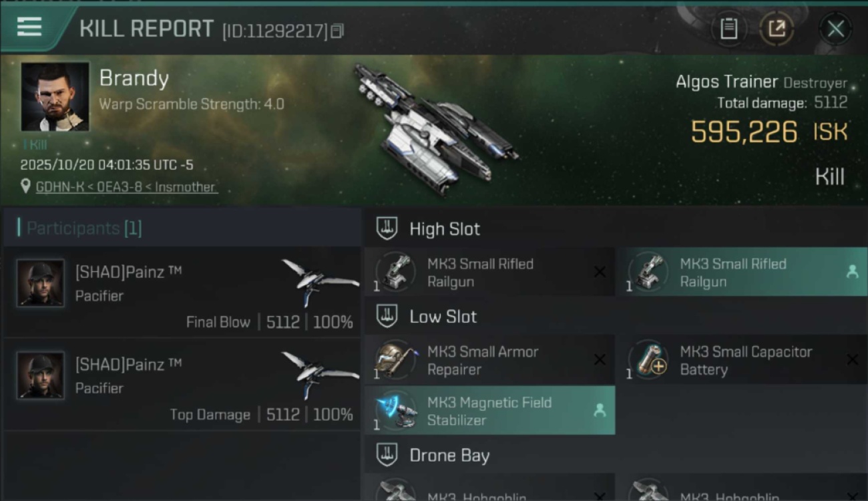Inspect the Final Blow Pacifier ship icon

319,281
